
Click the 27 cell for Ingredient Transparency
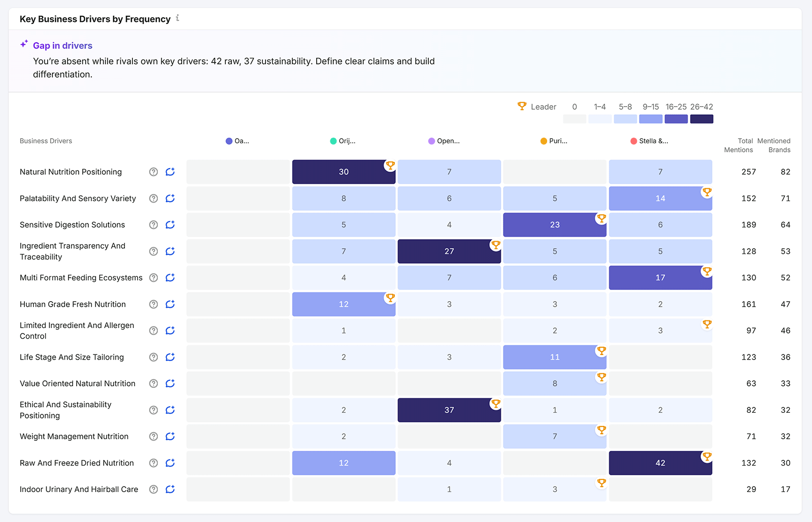[449, 251]
